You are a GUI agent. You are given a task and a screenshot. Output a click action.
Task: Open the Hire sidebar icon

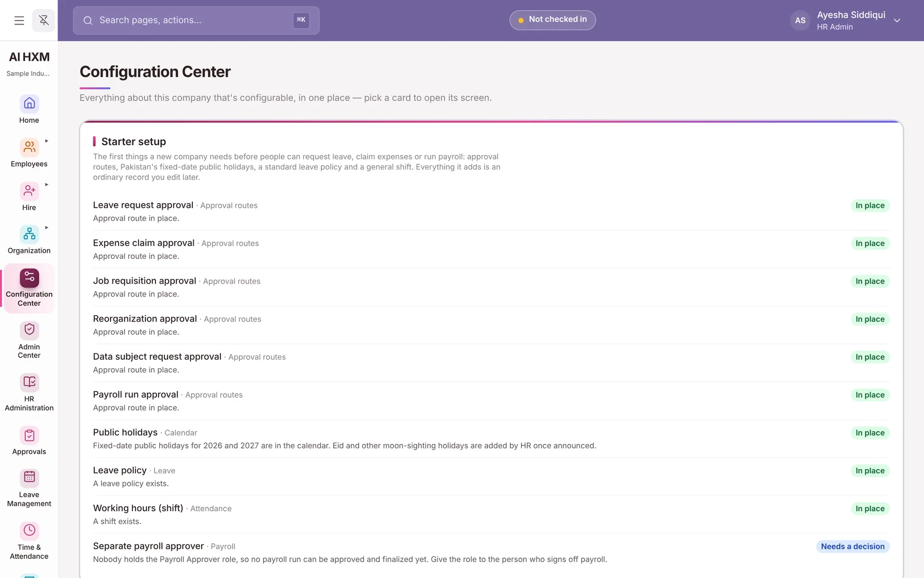click(x=29, y=191)
